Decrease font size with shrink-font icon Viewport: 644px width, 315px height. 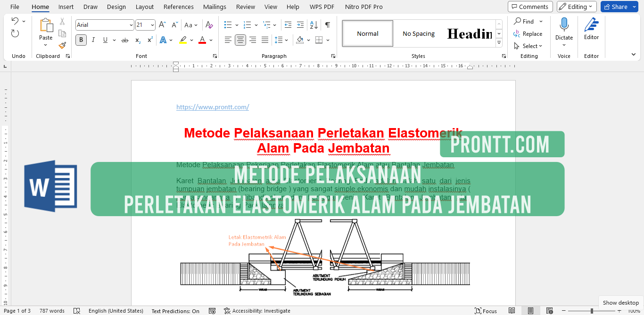[174, 25]
